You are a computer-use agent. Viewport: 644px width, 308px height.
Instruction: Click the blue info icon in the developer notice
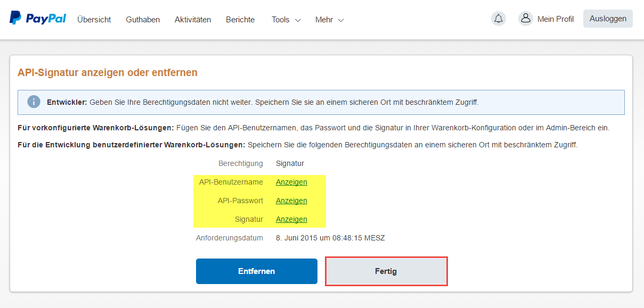point(34,102)
